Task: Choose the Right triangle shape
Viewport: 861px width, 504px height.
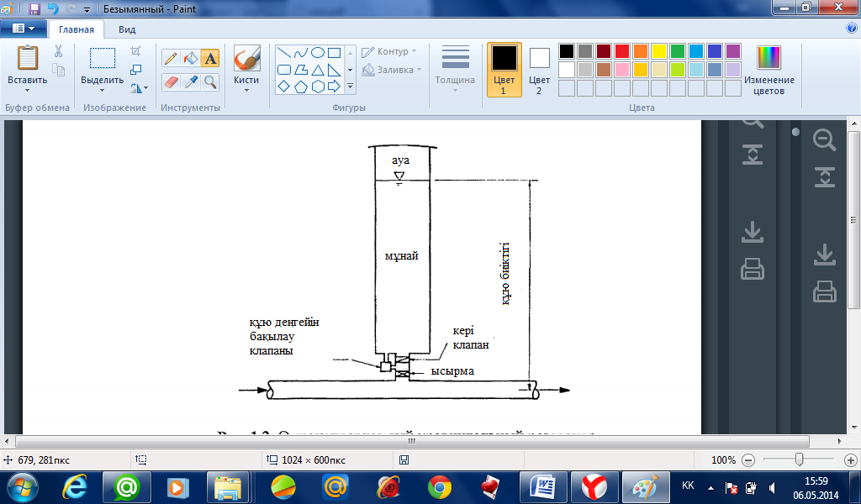Action: point(334,70)
